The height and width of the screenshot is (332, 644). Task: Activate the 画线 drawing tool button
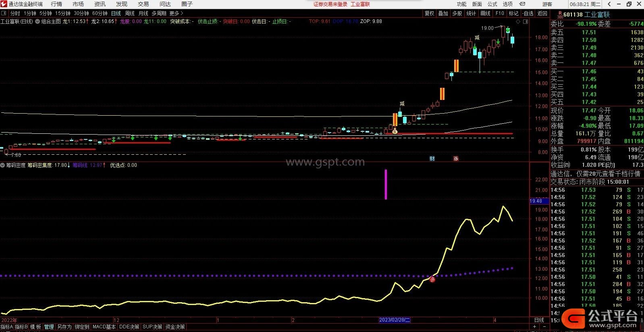[485, 13]
